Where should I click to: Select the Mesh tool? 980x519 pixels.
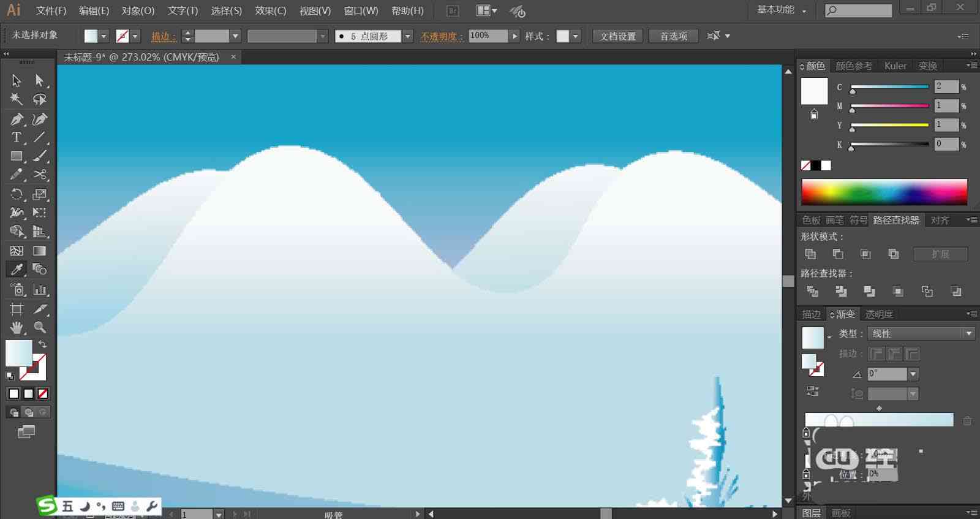(17, 251)
